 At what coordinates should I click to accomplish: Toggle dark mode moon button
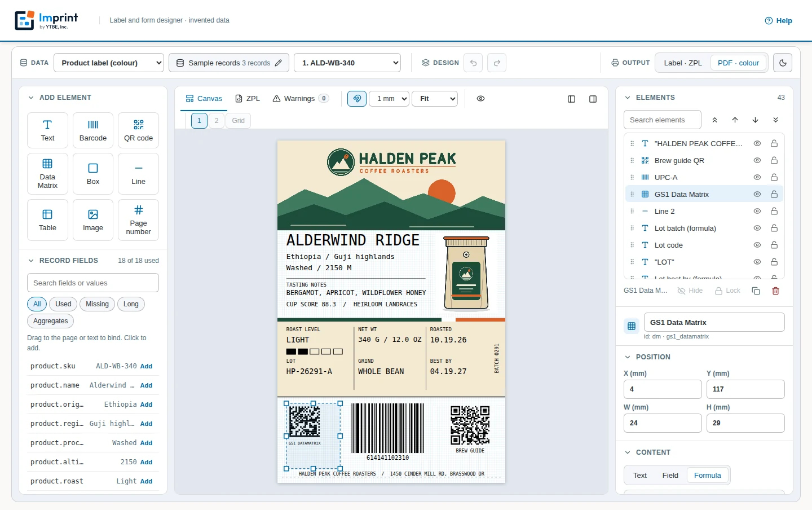click(783, 63)
